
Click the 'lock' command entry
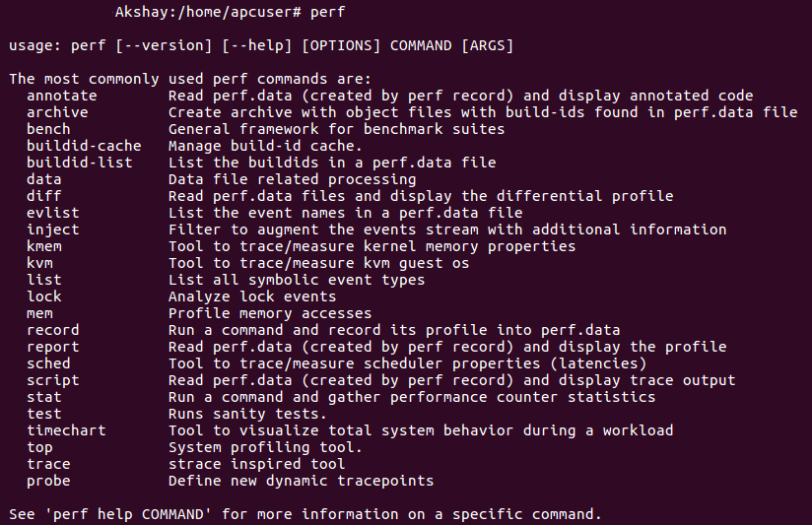(x=44, y=296)
